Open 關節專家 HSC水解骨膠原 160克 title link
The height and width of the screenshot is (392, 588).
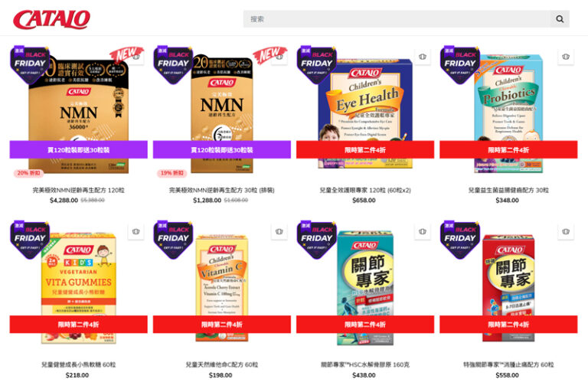(x=365, y=364)
